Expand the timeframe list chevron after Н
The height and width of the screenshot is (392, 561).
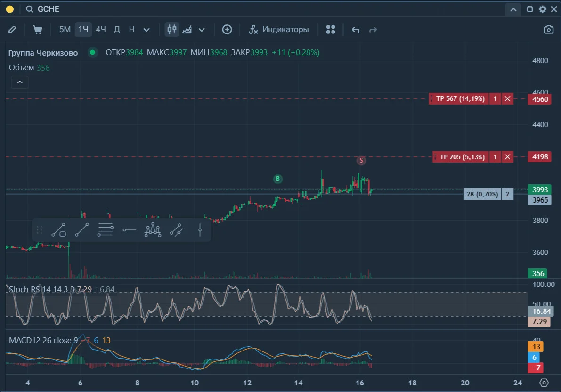pos(146,30)
